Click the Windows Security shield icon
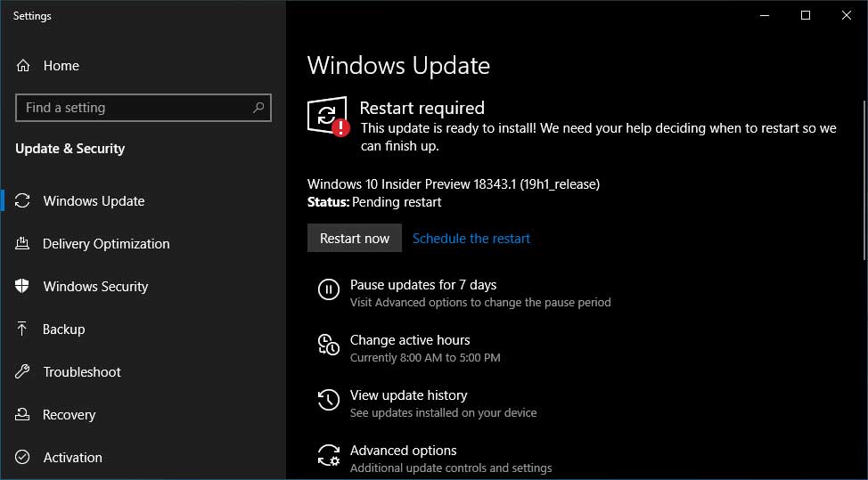 (22, 286)
